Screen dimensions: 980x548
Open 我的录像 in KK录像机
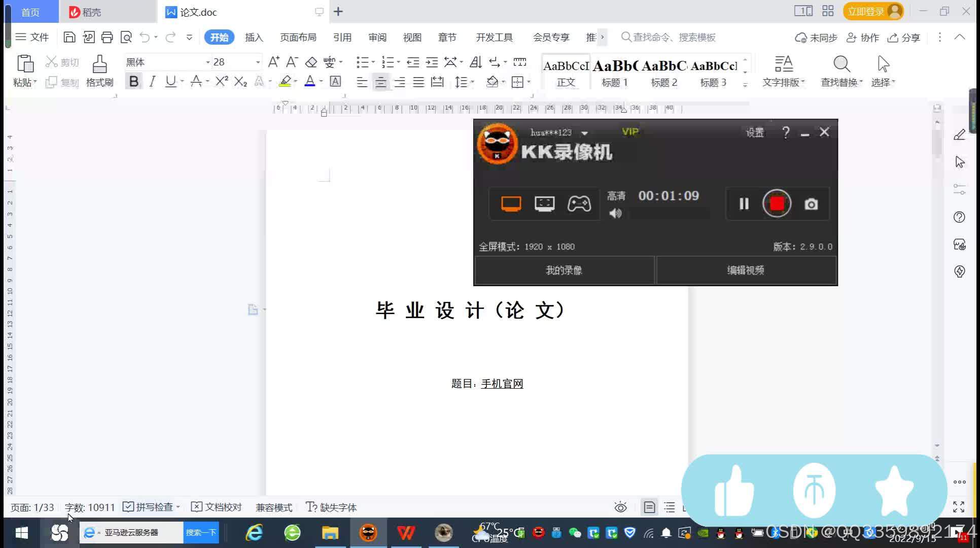[x=564, y=270]
